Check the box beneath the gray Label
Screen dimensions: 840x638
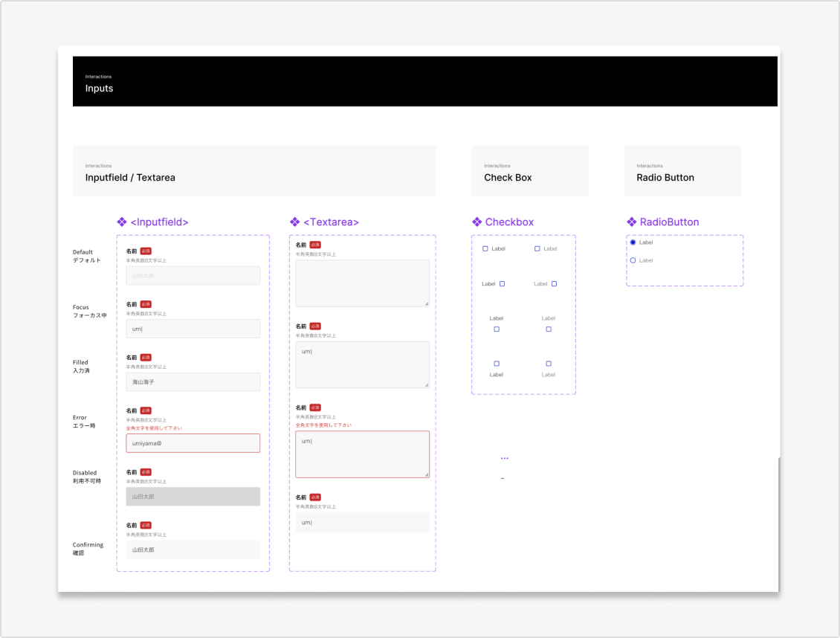pyautogui.click(x=549, y=329)
